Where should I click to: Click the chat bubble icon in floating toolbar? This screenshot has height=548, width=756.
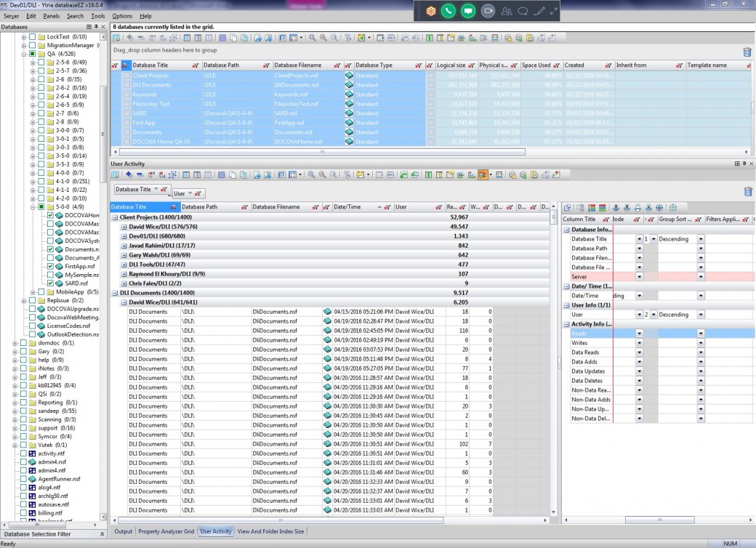[522, 11]
